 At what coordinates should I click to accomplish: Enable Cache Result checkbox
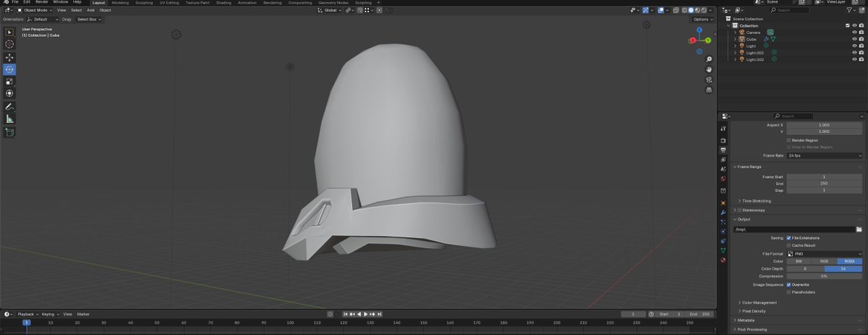click(789, 245)
